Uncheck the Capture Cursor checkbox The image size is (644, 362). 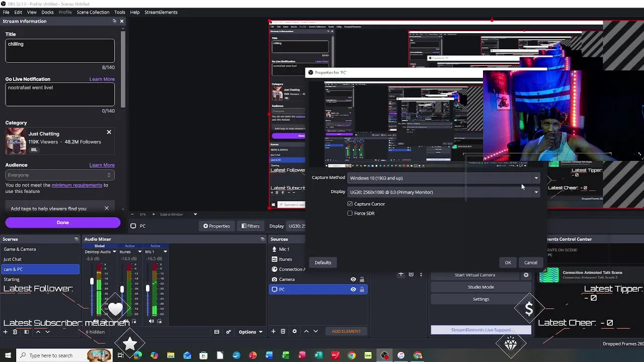[350, 204]
